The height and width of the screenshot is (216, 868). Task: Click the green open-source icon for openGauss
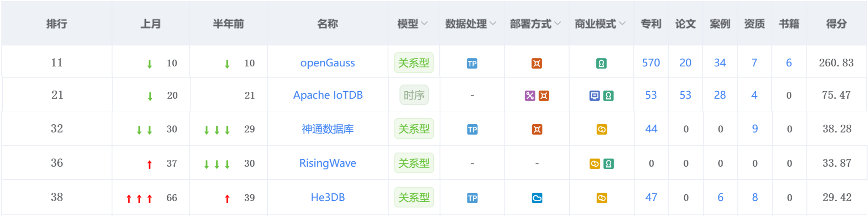pyautogui.click(x=601, y=64)
